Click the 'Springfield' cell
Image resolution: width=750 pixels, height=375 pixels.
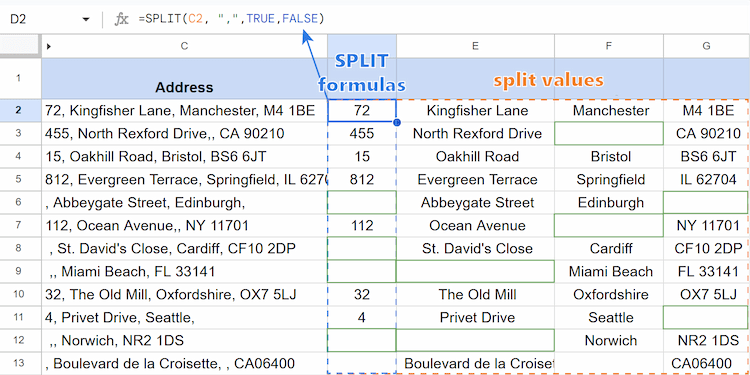pyautogui.click(x=609, y=179)
